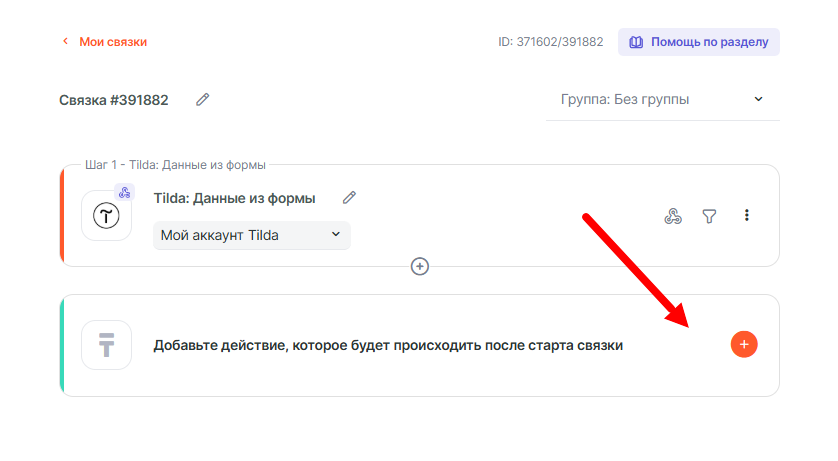The height and width of the screenshot is (461, 838).
Task: Rename step Tilda: Данные из формы via pencil
Action: [349, 198]
